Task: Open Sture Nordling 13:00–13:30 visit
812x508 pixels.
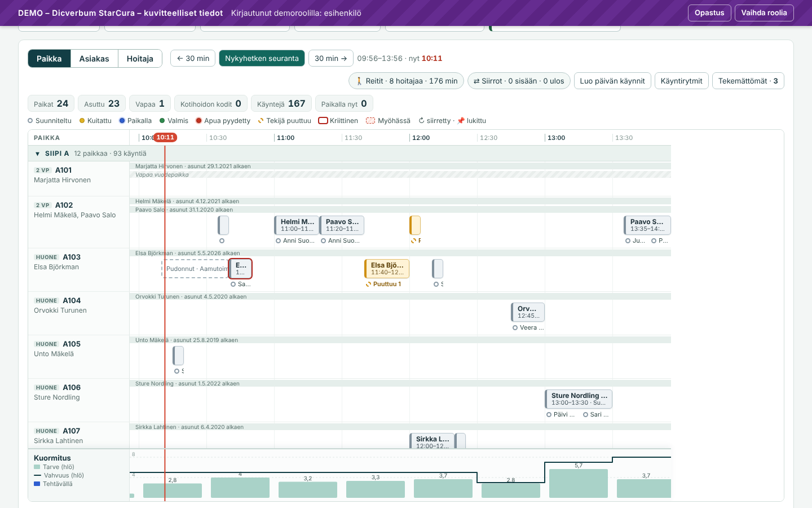Action: click(x=579, y=399)
